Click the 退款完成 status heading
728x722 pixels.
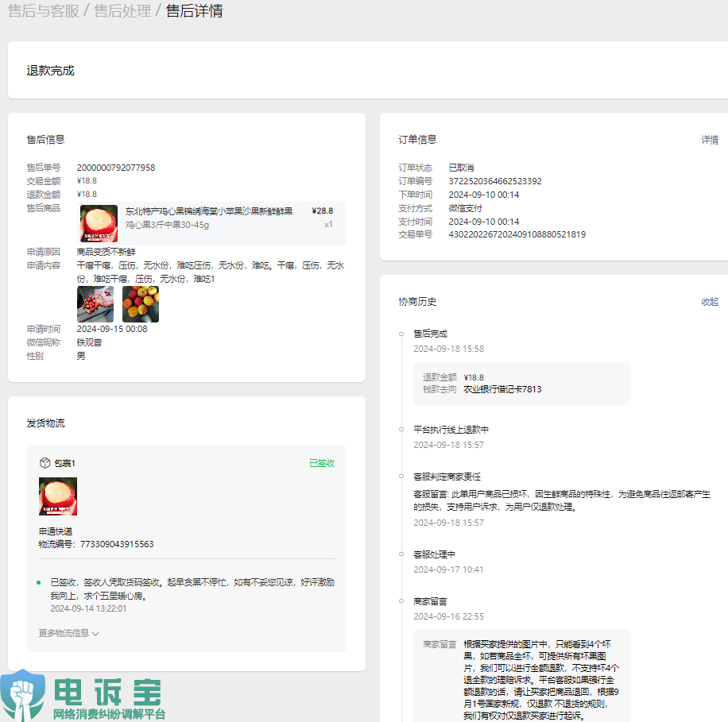click(50, 71)
